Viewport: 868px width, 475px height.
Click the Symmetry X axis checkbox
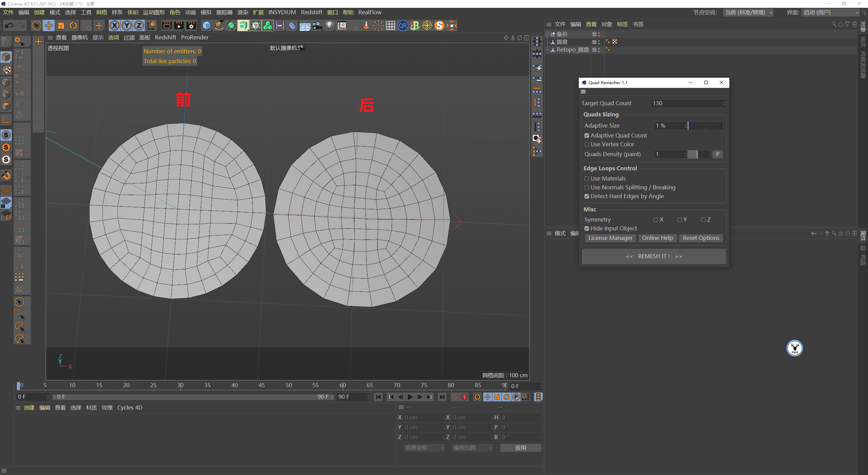(x=655, y=220)
